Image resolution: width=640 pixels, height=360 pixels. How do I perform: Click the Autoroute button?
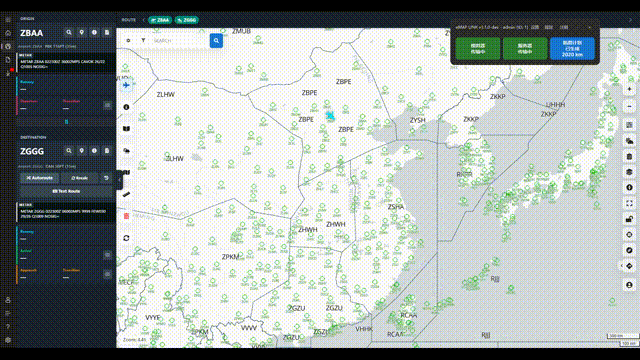tap(40, 178)
